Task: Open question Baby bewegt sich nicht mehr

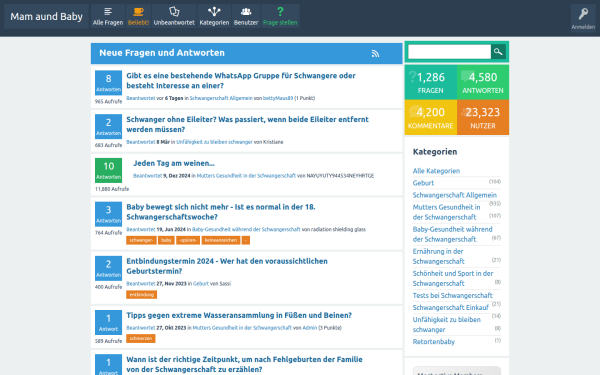Action: coord(221,212)
